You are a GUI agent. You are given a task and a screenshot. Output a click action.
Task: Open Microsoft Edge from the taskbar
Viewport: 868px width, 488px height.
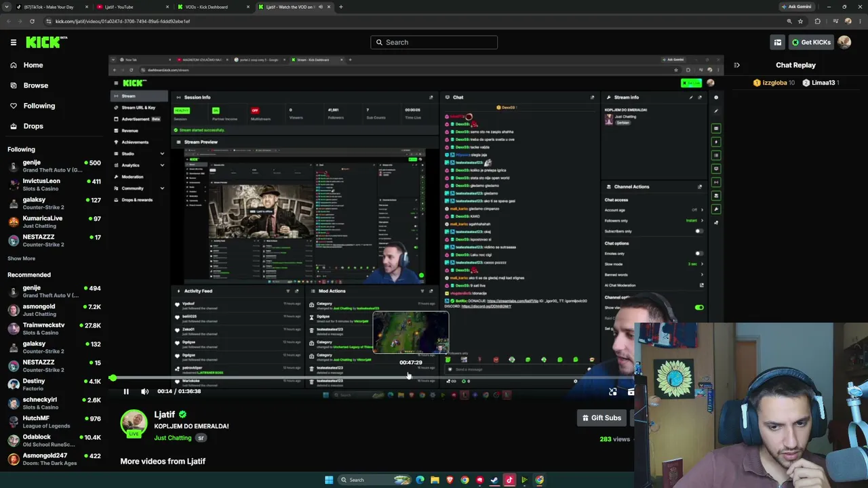420,480
